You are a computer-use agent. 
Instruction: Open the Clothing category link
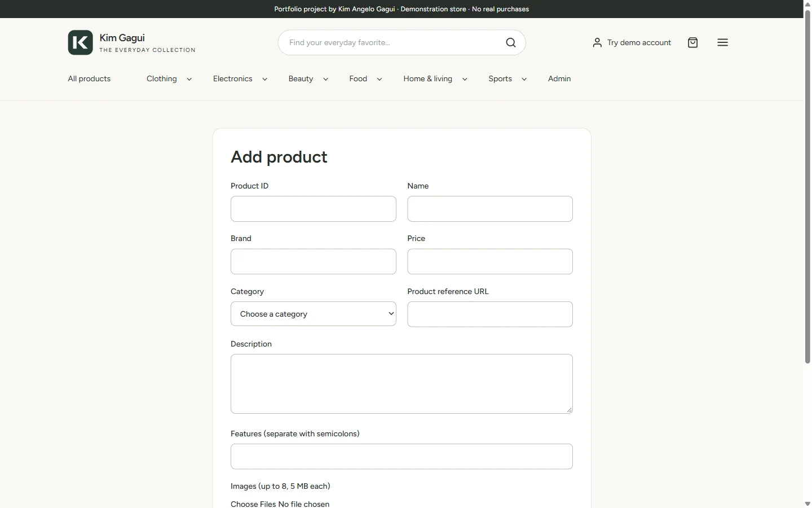tap(162, 78)
